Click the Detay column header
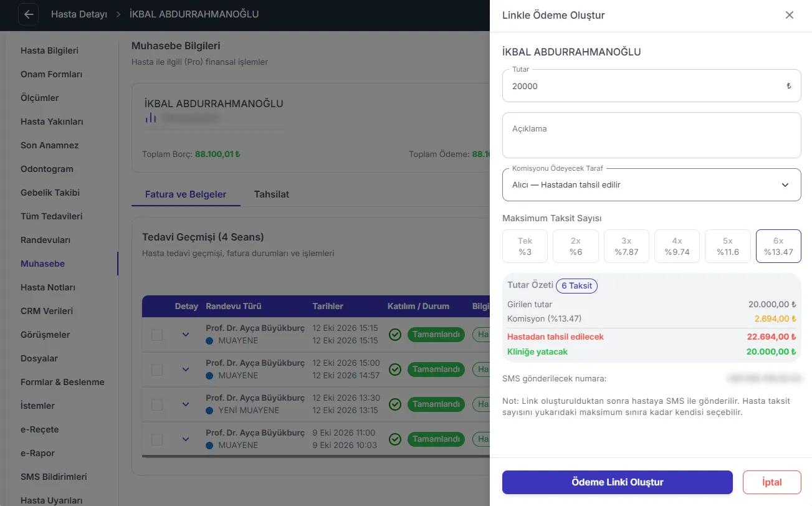The height and width of the screenshot is (506, 812). (x=186, y=307)
